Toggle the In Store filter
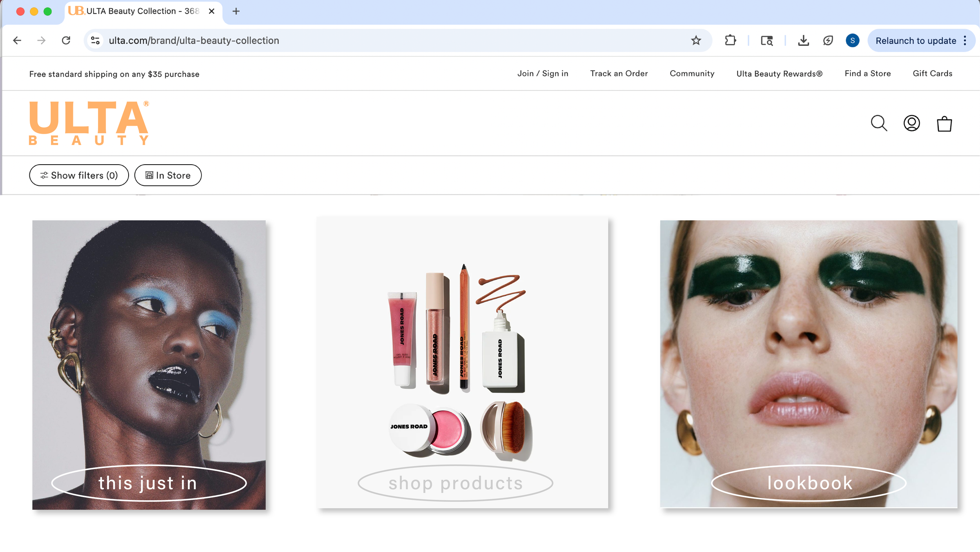 click(x=168, y=175)
